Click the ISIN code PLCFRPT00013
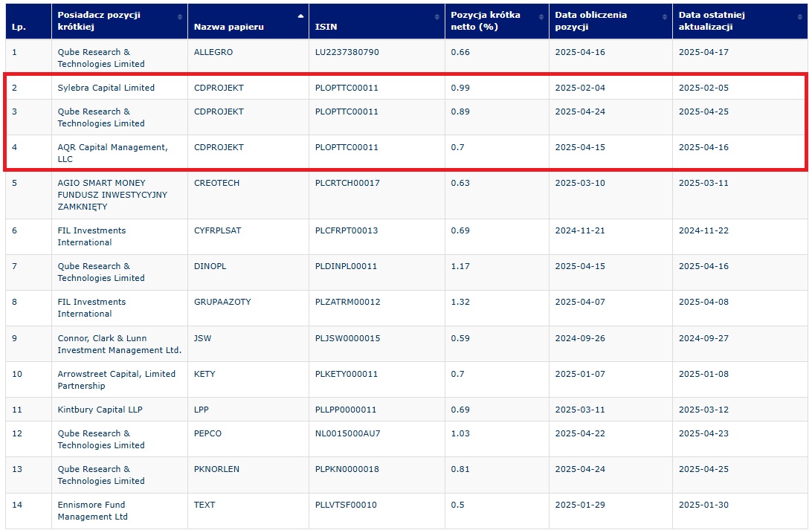812x530 pixels. [x=347, y=230]
